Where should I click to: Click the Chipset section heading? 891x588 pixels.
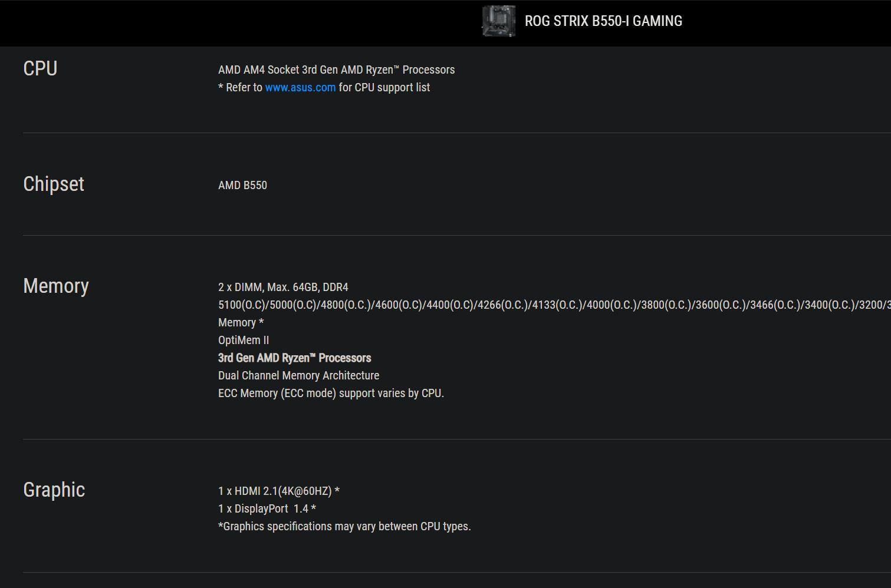(x=54, y=184)
